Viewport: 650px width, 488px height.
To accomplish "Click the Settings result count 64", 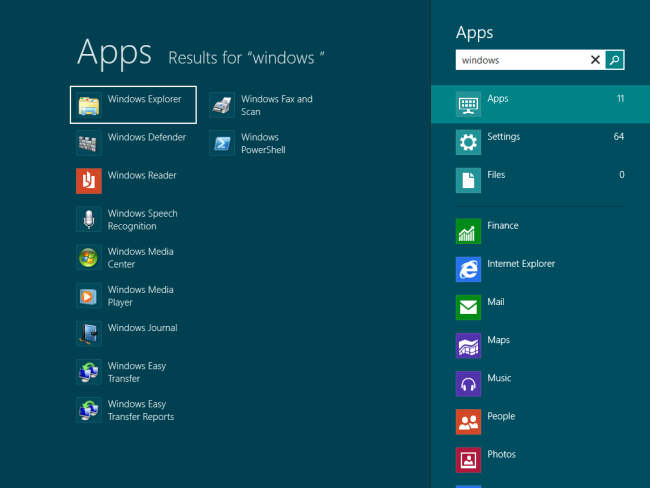I will point(619,136).
